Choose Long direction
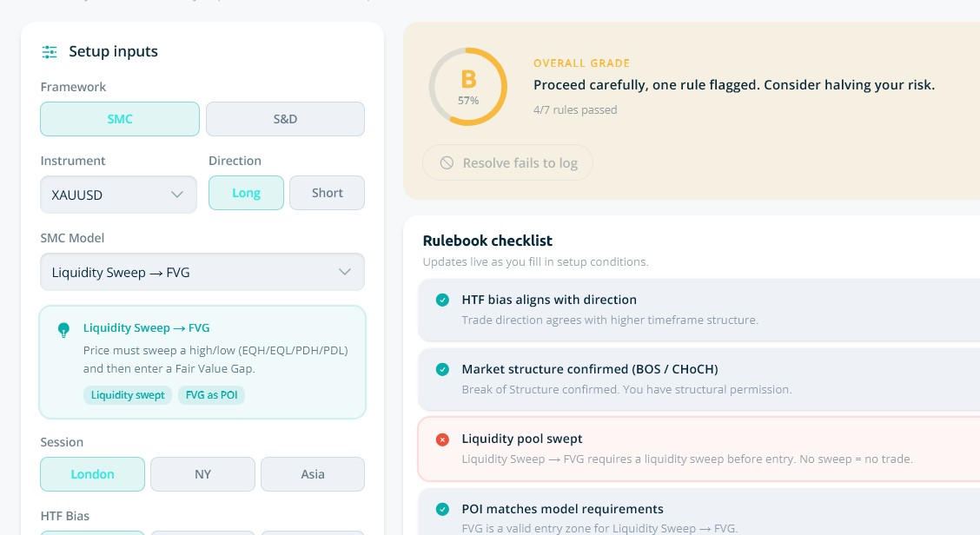 coord(246,193)
